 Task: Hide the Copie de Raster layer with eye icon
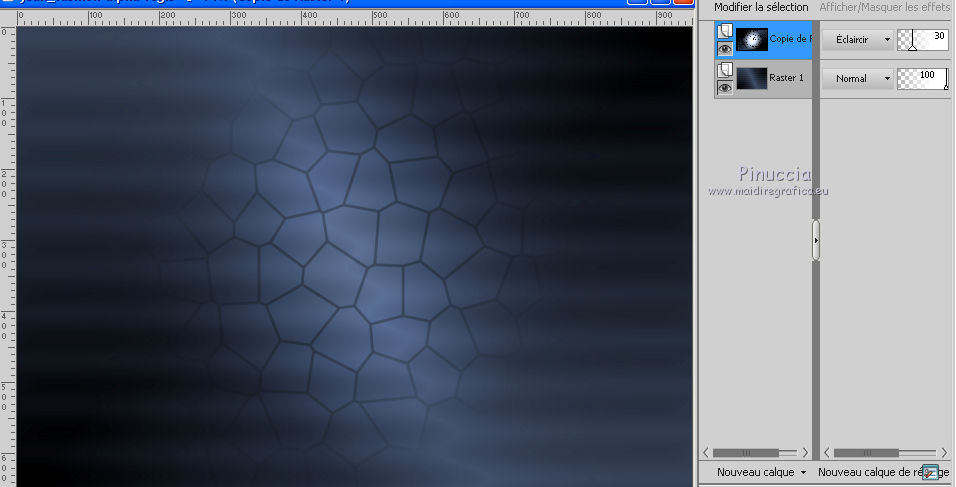click(725, 49)
